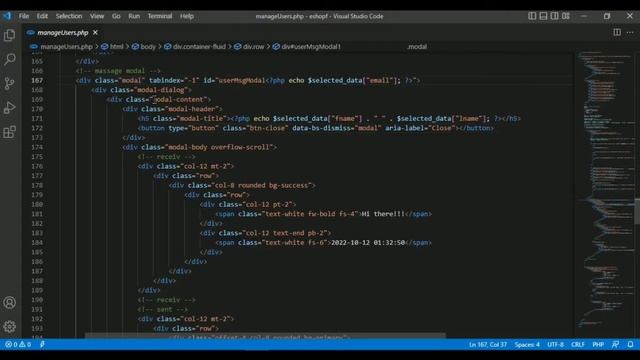Click the vertical scrollbar thumb

[637, 211]
